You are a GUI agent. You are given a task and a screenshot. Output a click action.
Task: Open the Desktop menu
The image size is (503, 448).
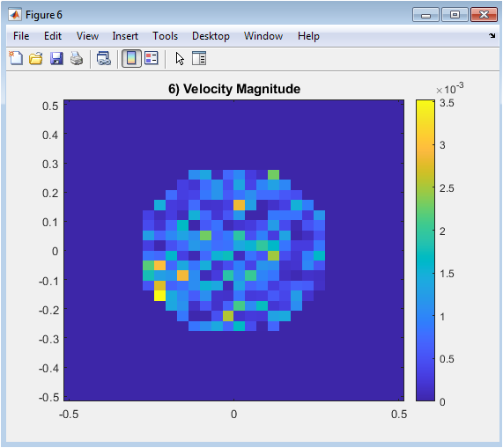(x=211, y=36)
